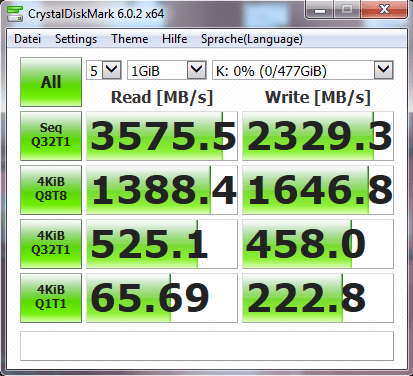Close the CrystalDiskMark window

[x=384, y=10]
